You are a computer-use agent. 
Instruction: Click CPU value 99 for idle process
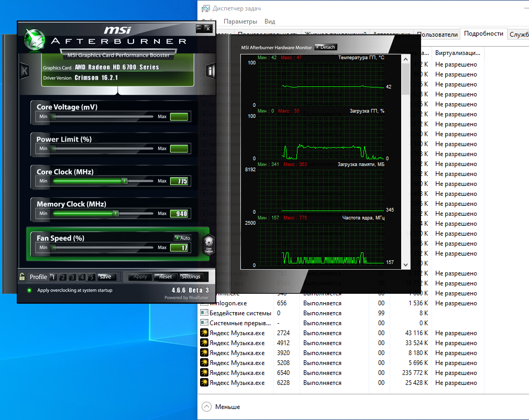point(381,313)
